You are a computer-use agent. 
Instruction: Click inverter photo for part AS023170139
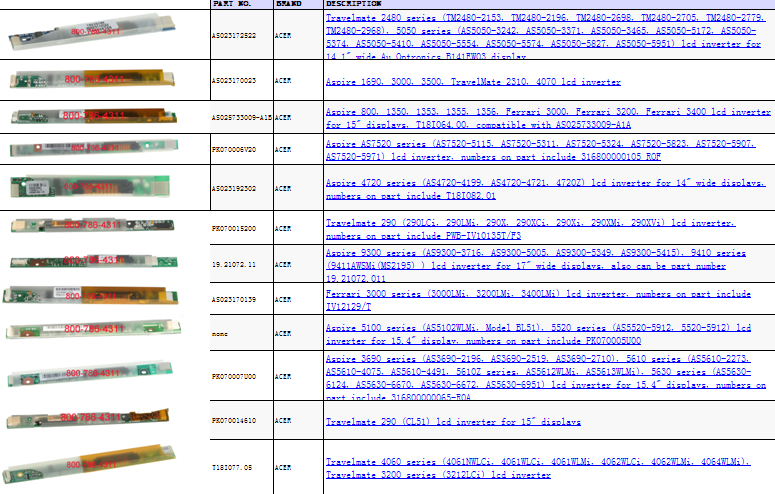(x=90, y=295)
